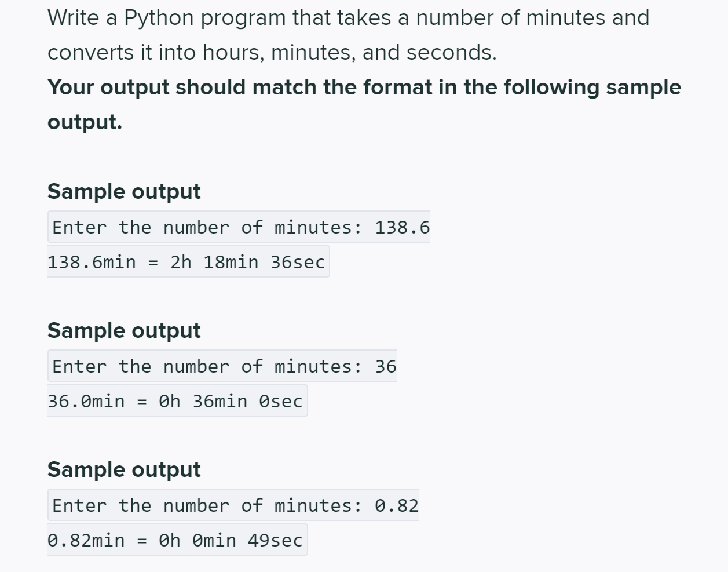
Task: Click the code line "Enter the number of minutes: 36"
Action: (222, 366)
